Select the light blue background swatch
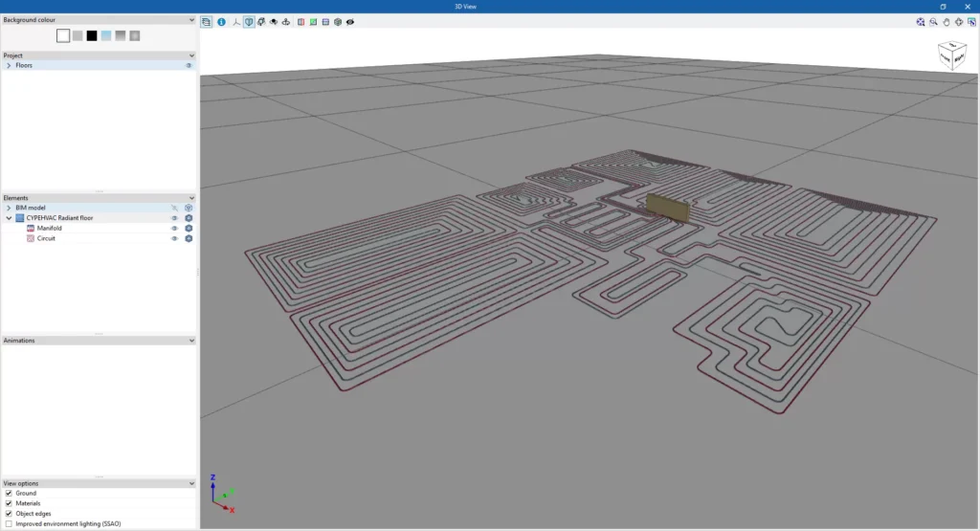Image resolution: width=980 pixels, height=531 pixels. (x=106, y=35)
